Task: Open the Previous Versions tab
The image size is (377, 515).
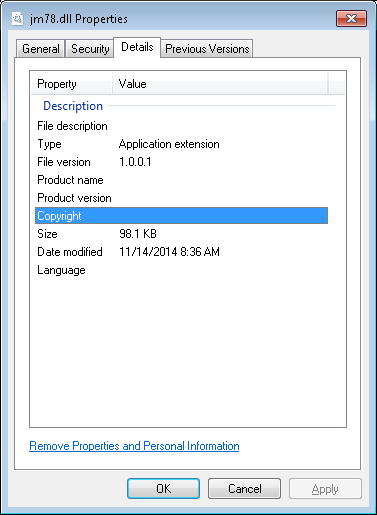Action: [207, 49]
